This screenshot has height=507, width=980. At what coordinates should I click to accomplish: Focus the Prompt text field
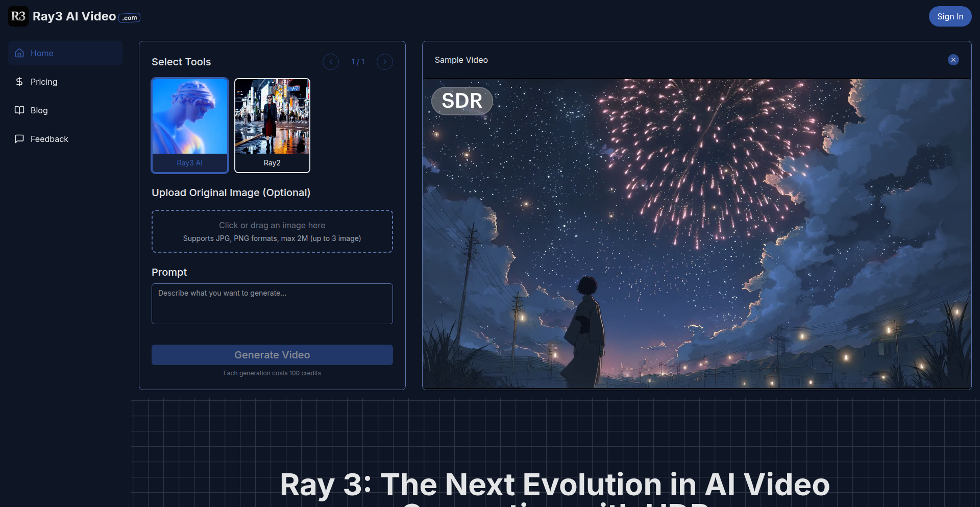(272, 304)
